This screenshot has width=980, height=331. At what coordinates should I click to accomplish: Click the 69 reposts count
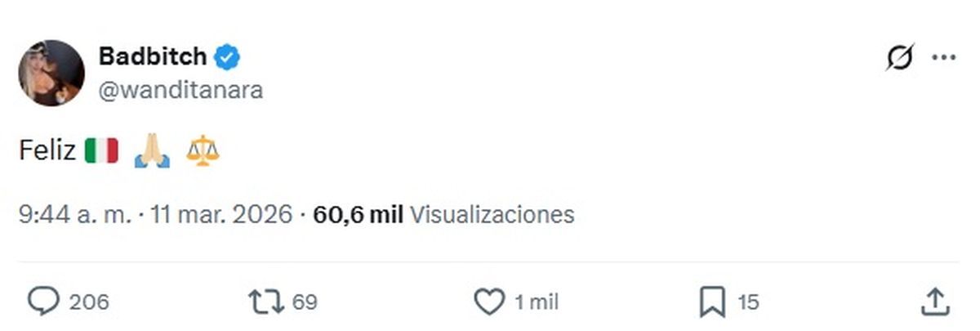(x=304, y=302)
